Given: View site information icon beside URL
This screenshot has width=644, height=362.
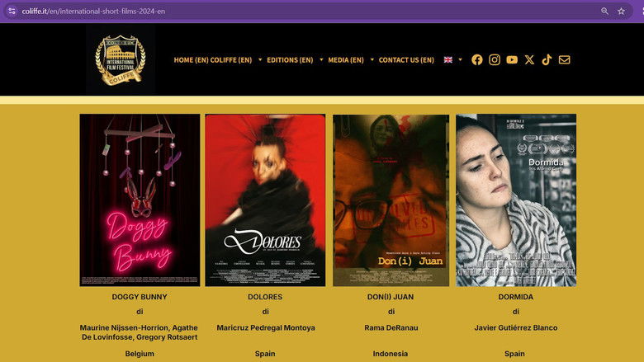Looking at the screenshot, I should (12, 11).
